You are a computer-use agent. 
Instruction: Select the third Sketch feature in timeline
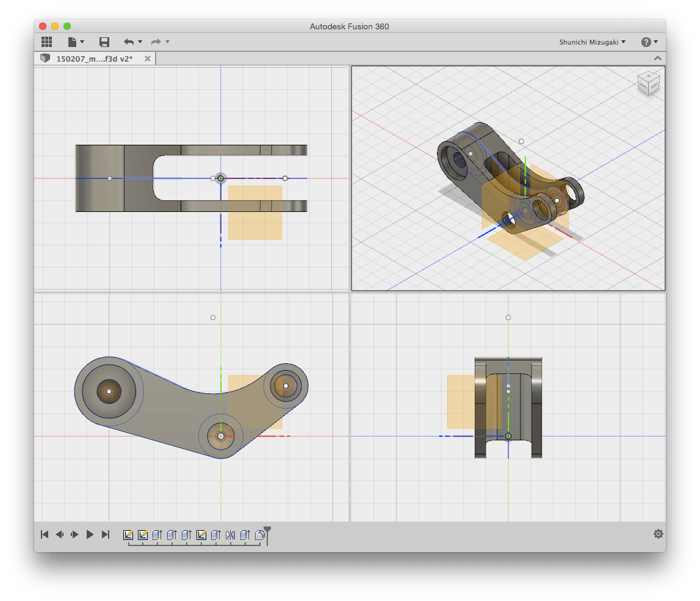[x=201, y=535]
